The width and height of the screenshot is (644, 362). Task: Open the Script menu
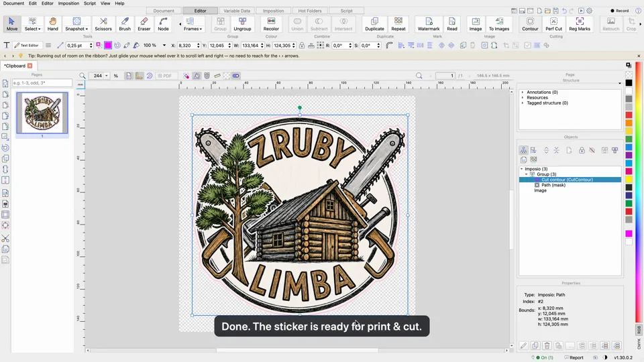pos(89,3)
